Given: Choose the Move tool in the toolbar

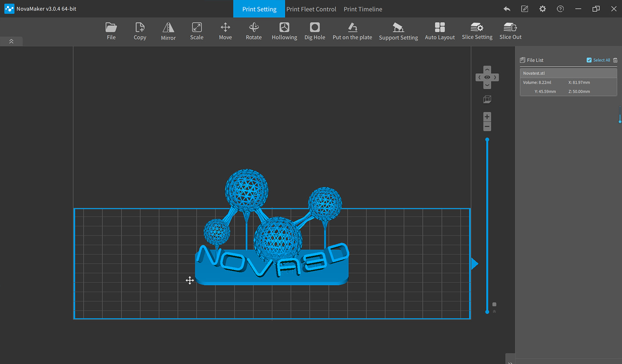Looking at the screenshot, I should click(225, 31).
